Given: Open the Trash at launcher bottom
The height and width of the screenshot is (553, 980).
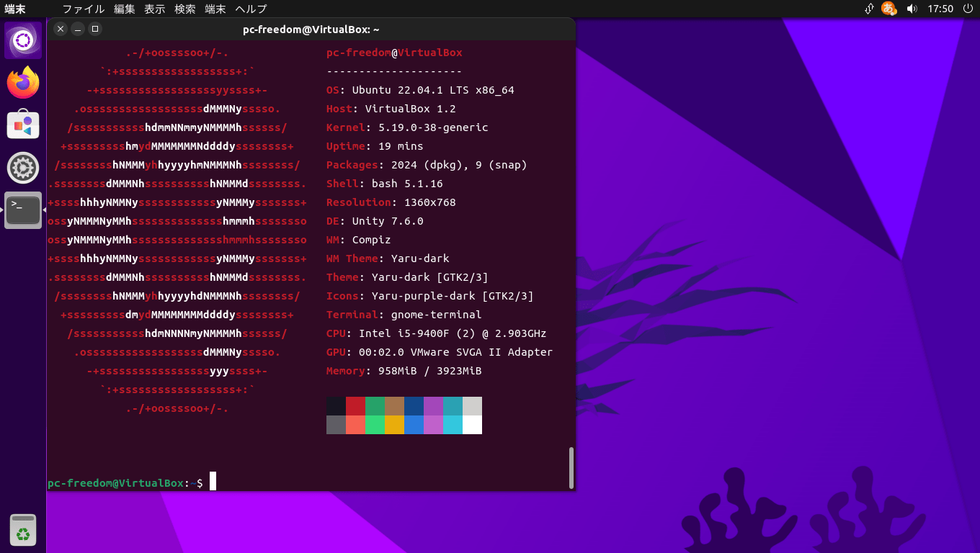Looking at the screenshot, I should pyautogui.click(x=23, y=531).
